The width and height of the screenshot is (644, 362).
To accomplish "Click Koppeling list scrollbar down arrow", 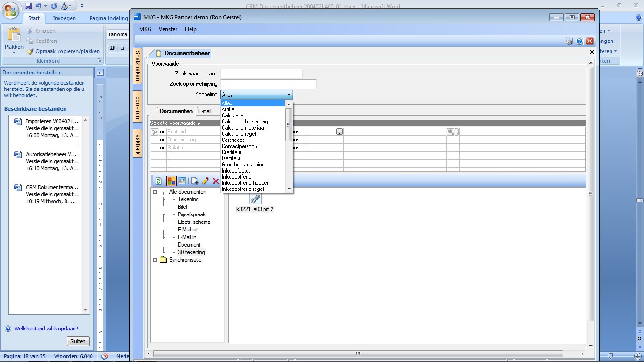I will pos(289,189).
